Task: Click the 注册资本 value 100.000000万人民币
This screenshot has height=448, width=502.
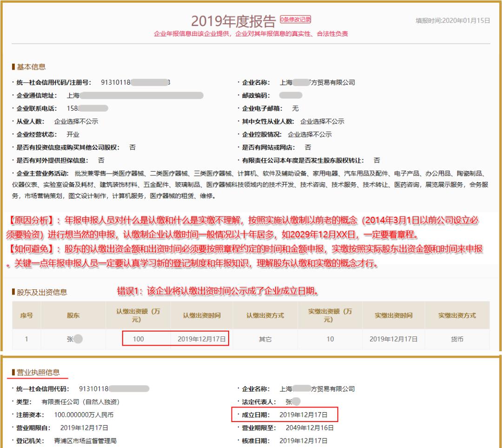Action: coord(84,415)
